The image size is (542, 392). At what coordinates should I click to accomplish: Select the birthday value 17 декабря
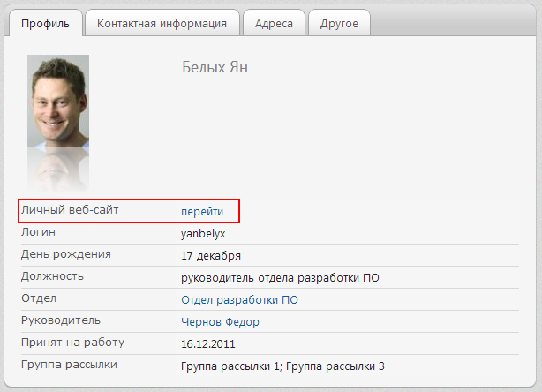(211, 256)
